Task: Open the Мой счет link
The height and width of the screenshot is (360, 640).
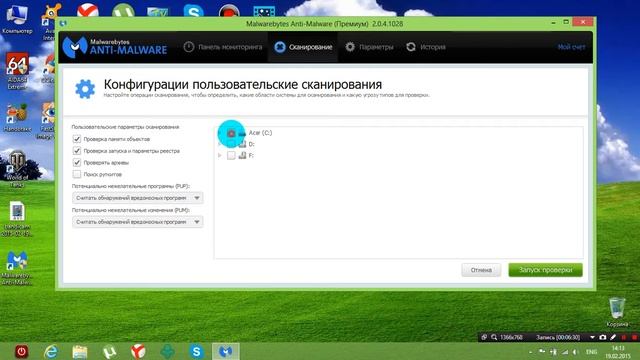Action: 571,47
